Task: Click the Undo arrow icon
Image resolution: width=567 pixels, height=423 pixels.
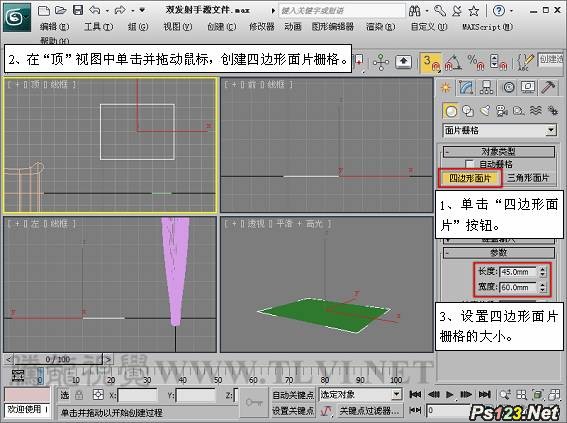Action: 95,10
